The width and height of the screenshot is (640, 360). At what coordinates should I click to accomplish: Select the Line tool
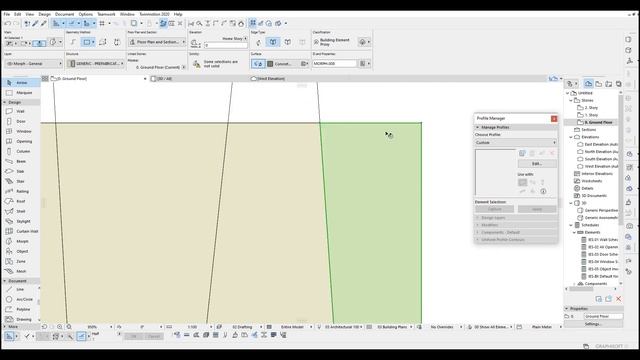click(x=21, y=289)
